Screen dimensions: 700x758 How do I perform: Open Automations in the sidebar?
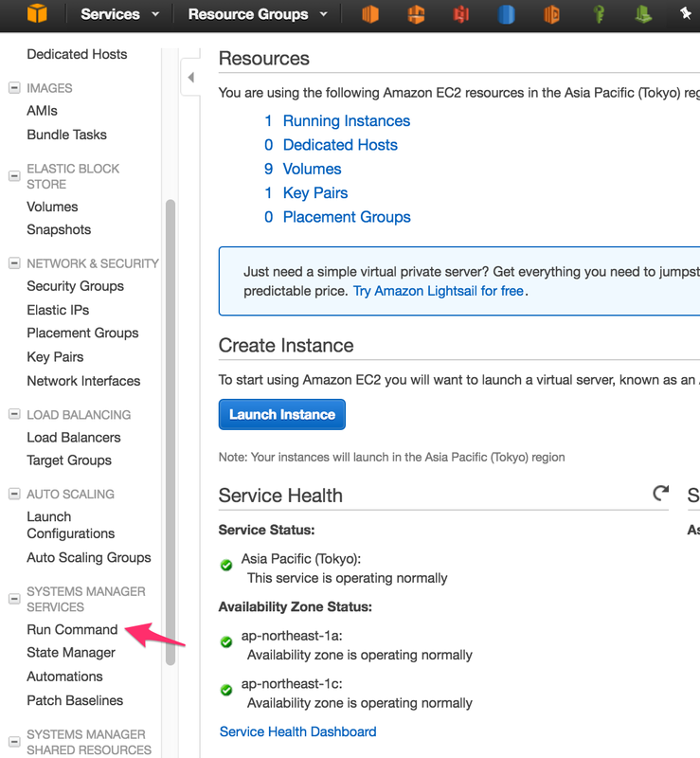[64, 677]
